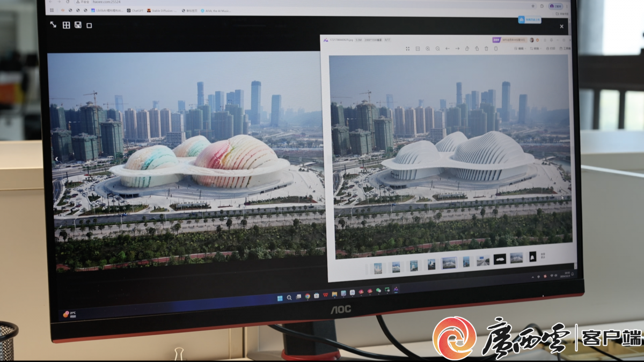Open the 编辑 dropdown in the image viewer
The image size is (644, 362).
(521, 48)
